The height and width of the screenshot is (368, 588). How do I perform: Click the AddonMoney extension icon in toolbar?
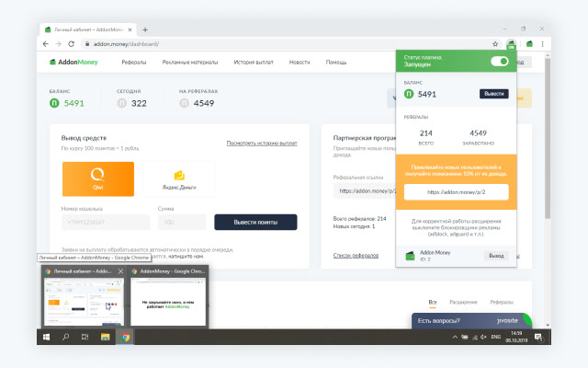[510, 43]
